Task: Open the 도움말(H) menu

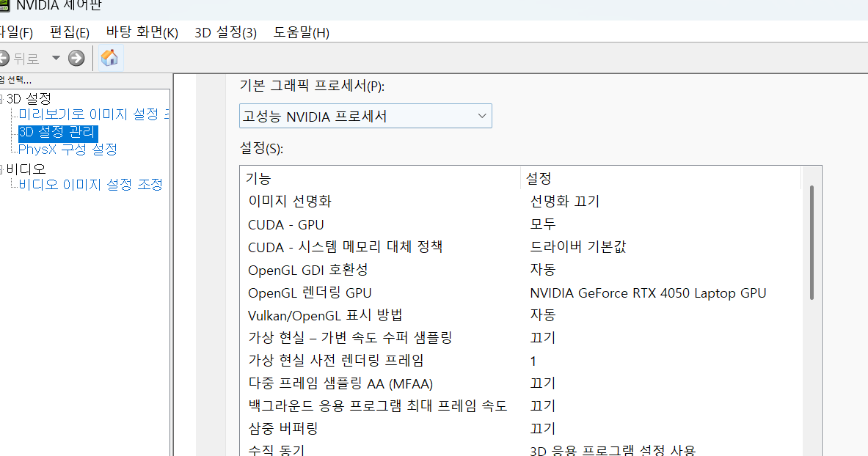Action: coord(301,33)
